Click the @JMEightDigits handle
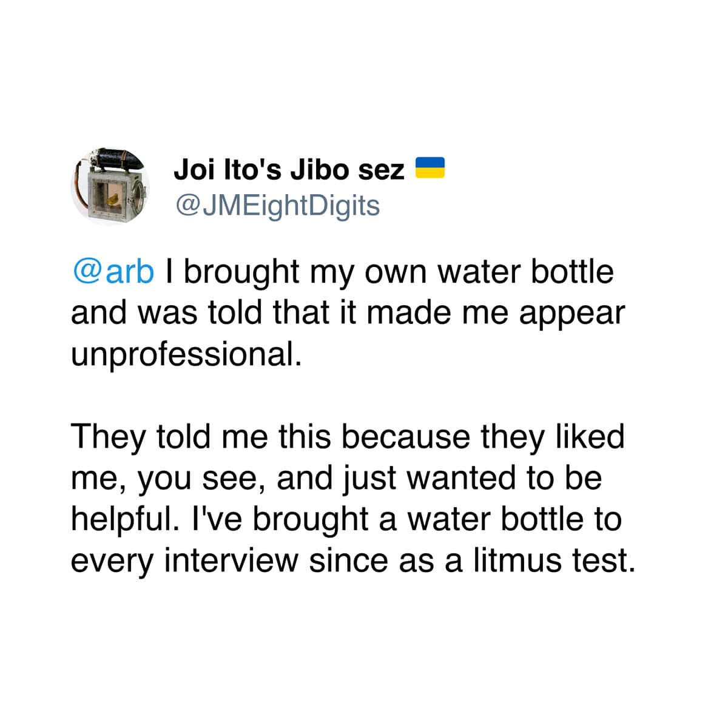This screenshot has height=728, width=728. pyautogui.click(x=277, y=206)
